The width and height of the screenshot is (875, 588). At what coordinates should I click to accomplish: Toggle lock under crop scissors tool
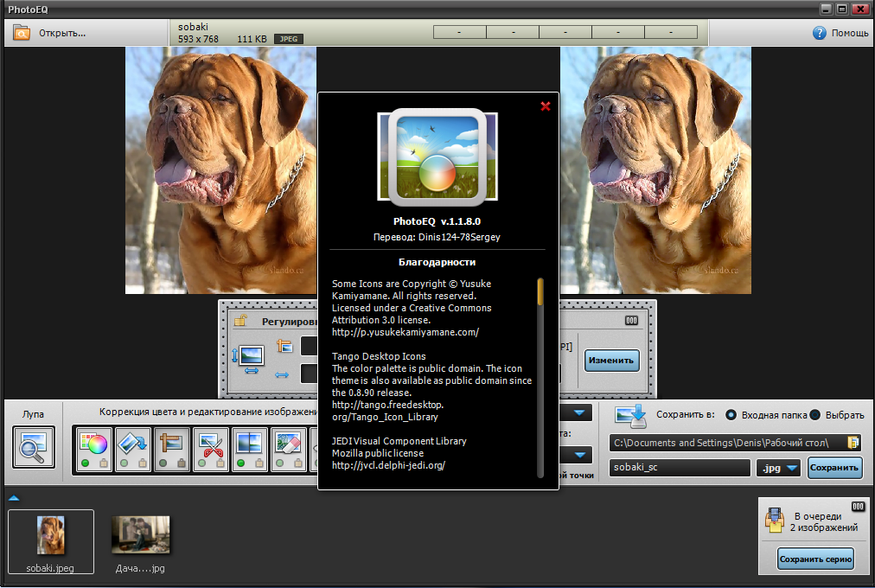tap(220, 463)
